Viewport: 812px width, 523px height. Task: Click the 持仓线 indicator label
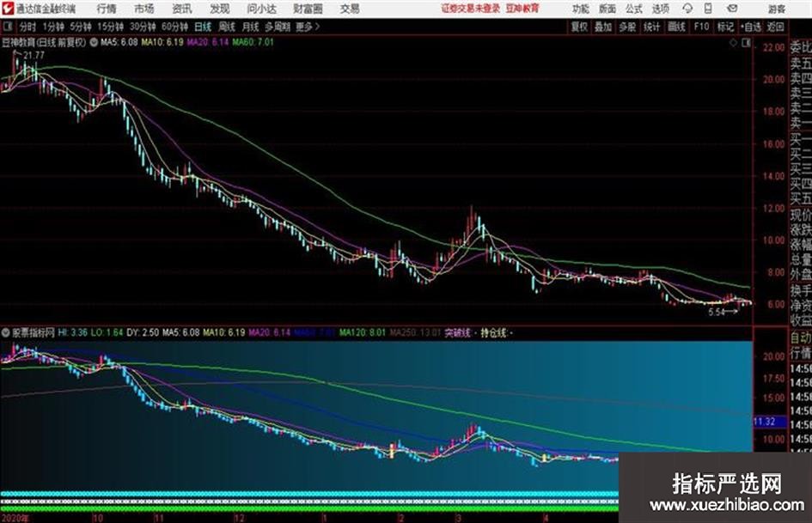(493, 332)
